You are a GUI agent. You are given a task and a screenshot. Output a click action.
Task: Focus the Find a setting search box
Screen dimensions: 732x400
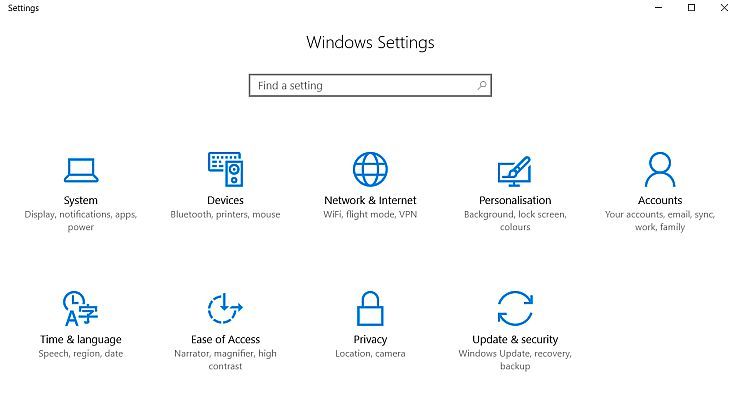tap(370, 85)
